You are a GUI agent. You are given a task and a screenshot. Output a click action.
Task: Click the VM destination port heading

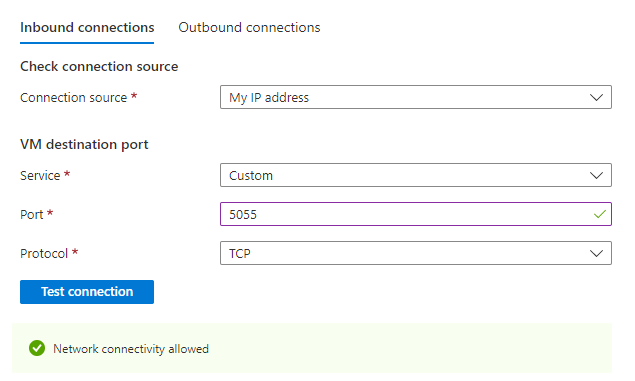tap(84, 144)
